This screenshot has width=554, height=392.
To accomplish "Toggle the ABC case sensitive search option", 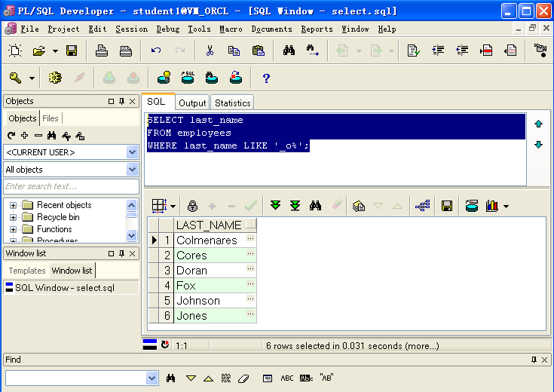I will pos(287,378).
